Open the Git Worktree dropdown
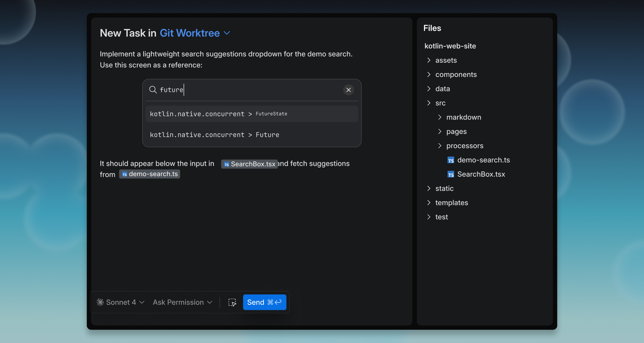This screenshot has height=343, width=644. pos(195,33)
